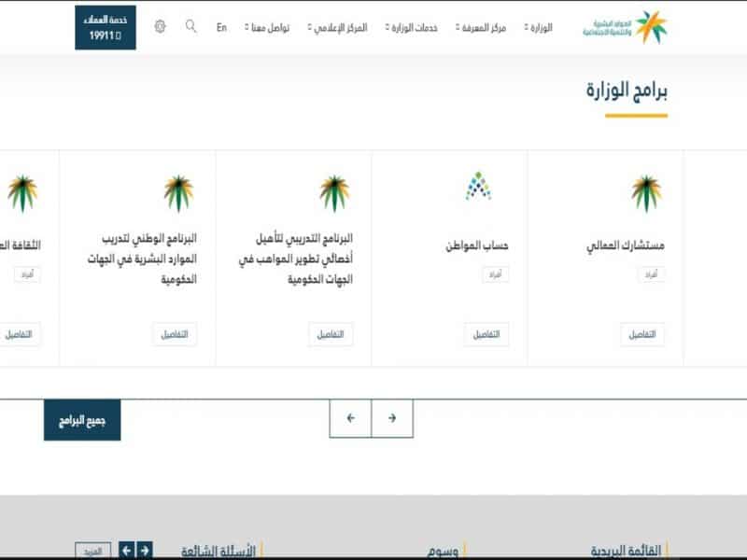Click the البرنامج التدريبي لتأهيل card title
The width and height of the screenshot is (747, 560).
pos(296,259)
